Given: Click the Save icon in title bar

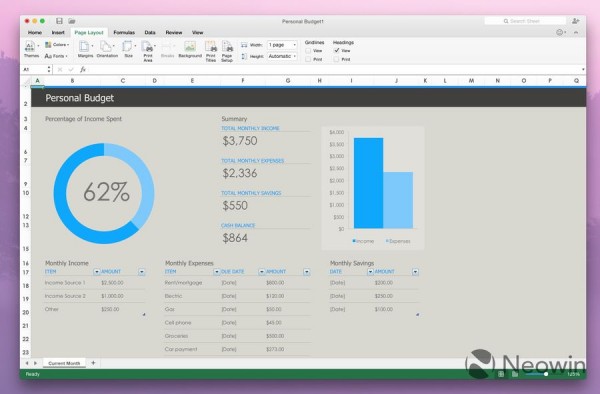Looking at the screenshot, I should coord(59,21).
